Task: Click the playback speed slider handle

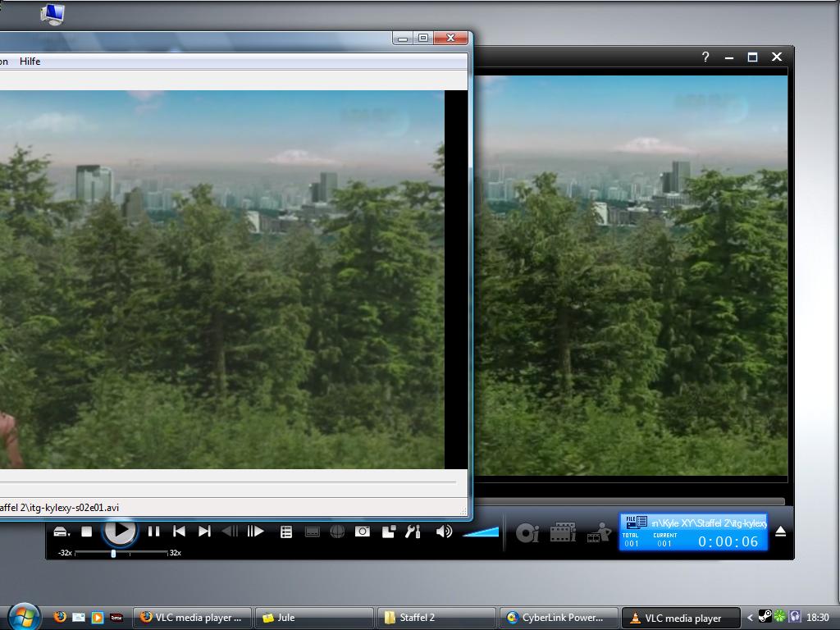Action: click(113, 554)
